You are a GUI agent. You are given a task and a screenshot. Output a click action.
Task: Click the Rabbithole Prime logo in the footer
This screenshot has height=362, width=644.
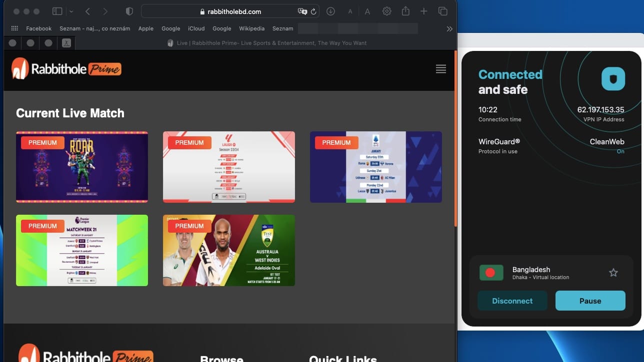[x=85, y=354]
